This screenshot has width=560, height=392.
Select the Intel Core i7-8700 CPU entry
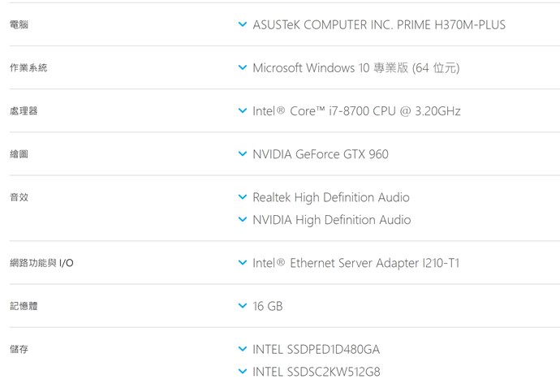(356, 111)
